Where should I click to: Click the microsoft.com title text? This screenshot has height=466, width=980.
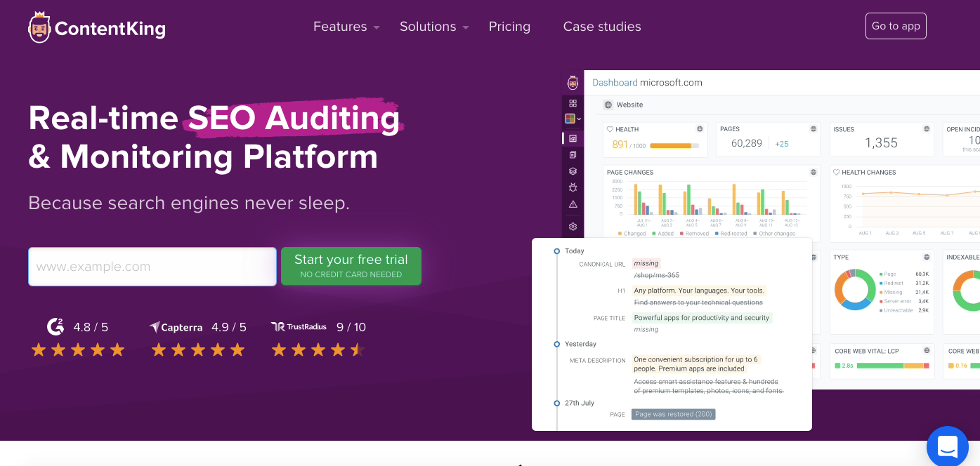point(671,82)
